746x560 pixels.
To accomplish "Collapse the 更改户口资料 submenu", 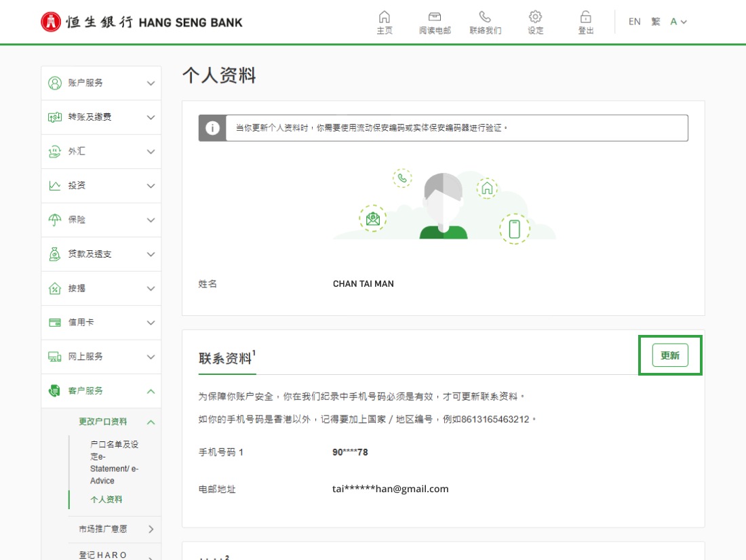I will [114, 422].
